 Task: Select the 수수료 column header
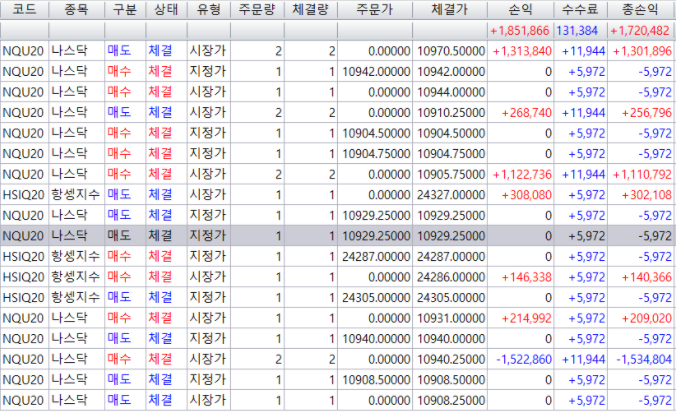(x=580, y=9)
